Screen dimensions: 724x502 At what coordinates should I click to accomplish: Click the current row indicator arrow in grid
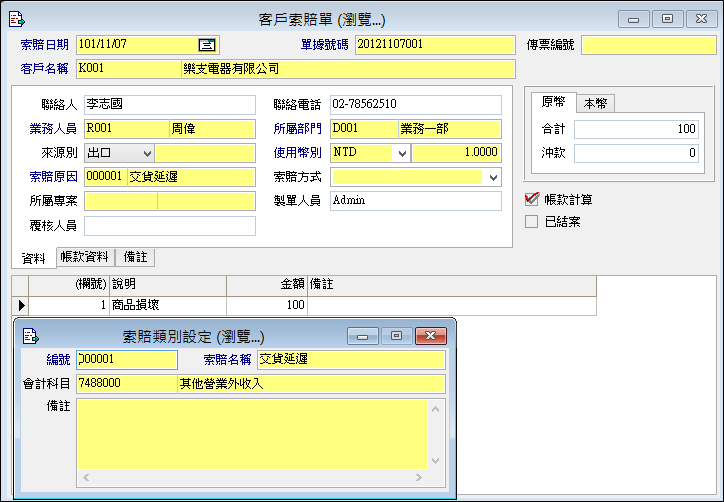pos(20,305)
